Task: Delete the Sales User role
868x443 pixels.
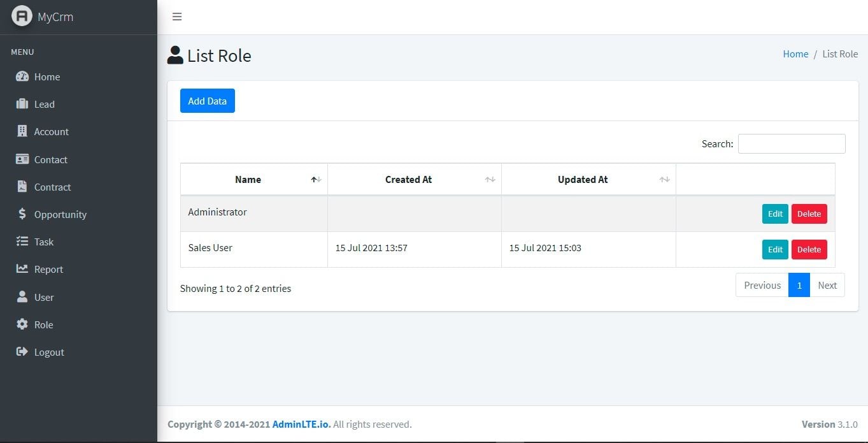Action: click(809, 249)
